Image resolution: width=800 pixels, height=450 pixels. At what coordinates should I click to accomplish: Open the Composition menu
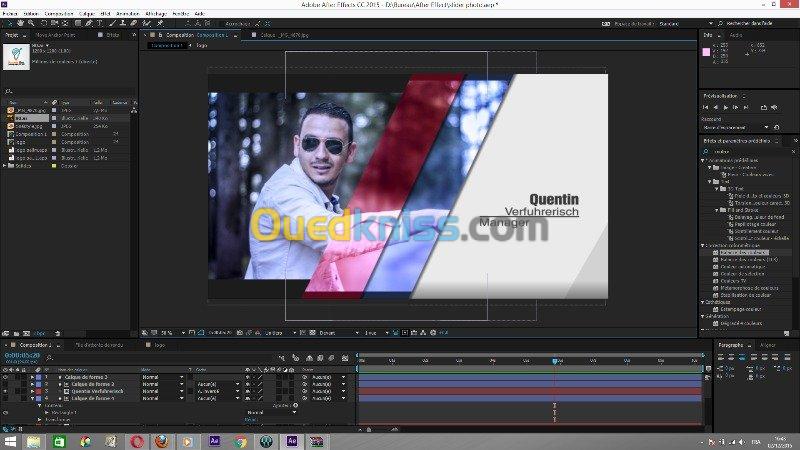tap(59, 13)
